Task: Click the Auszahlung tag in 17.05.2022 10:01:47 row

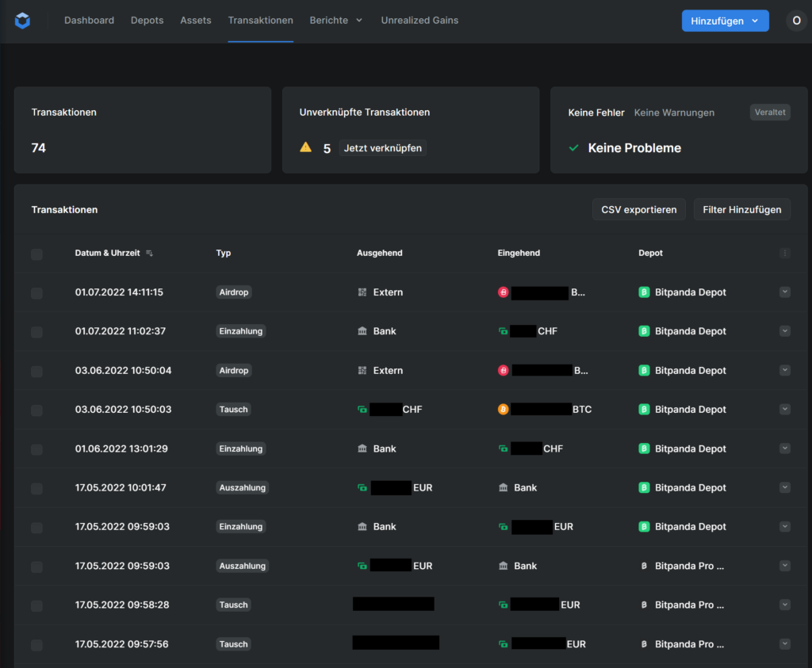Action: pyautogui.click(x=243, y=487)
